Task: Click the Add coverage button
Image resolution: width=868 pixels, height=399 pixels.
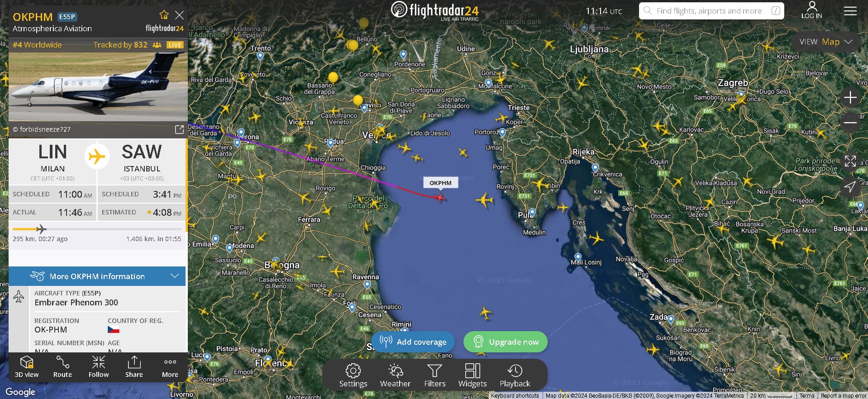Action: click(x=413, y=342)
